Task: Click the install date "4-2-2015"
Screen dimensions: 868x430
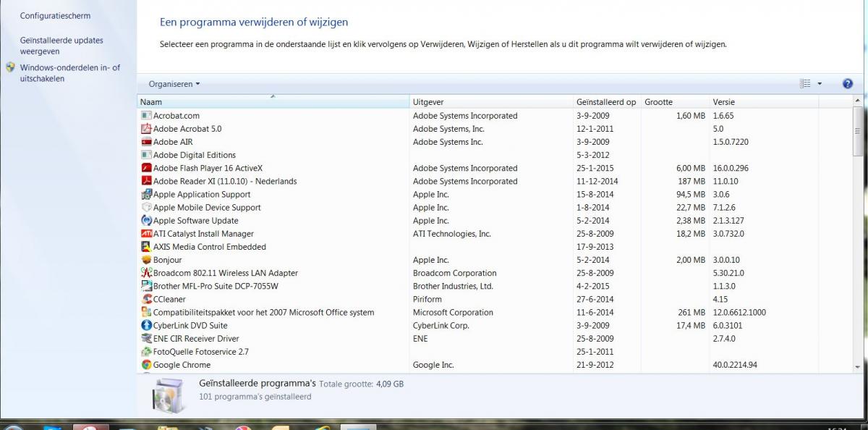Action: point(592,286)
